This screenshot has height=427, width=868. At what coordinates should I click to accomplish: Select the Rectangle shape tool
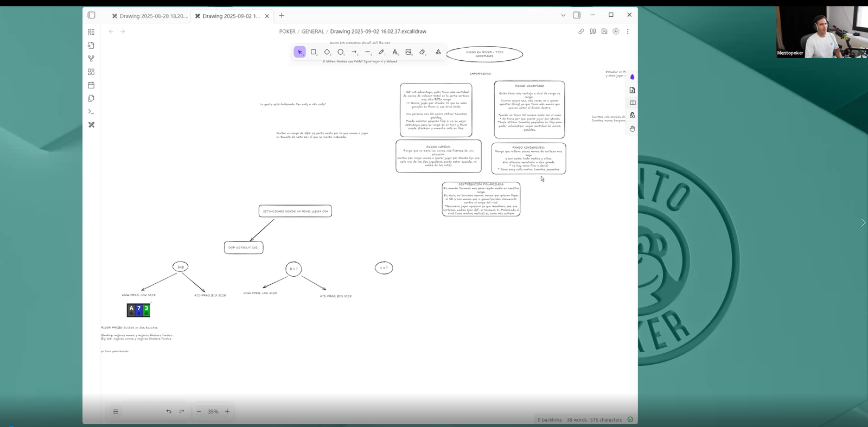(x=313, y=52)
